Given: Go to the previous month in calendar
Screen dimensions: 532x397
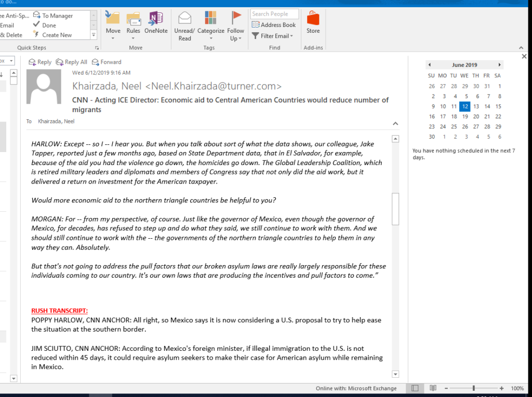Looking at the screenshot, I should (430, 65).
